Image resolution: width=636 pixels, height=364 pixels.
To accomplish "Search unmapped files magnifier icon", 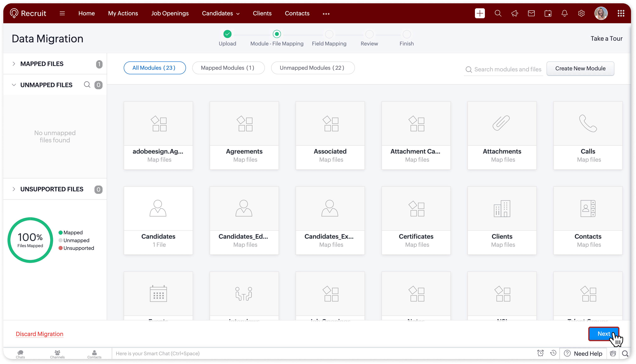I will pyautogui.click(x=87, y=85).
